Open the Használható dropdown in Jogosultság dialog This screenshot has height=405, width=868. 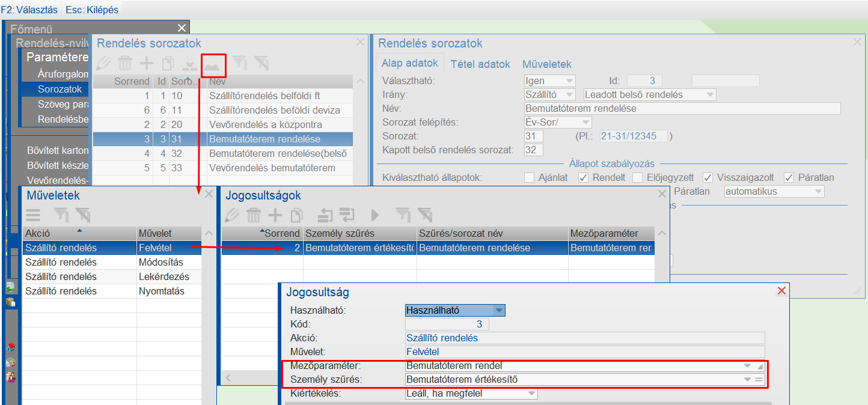[501, 310]
